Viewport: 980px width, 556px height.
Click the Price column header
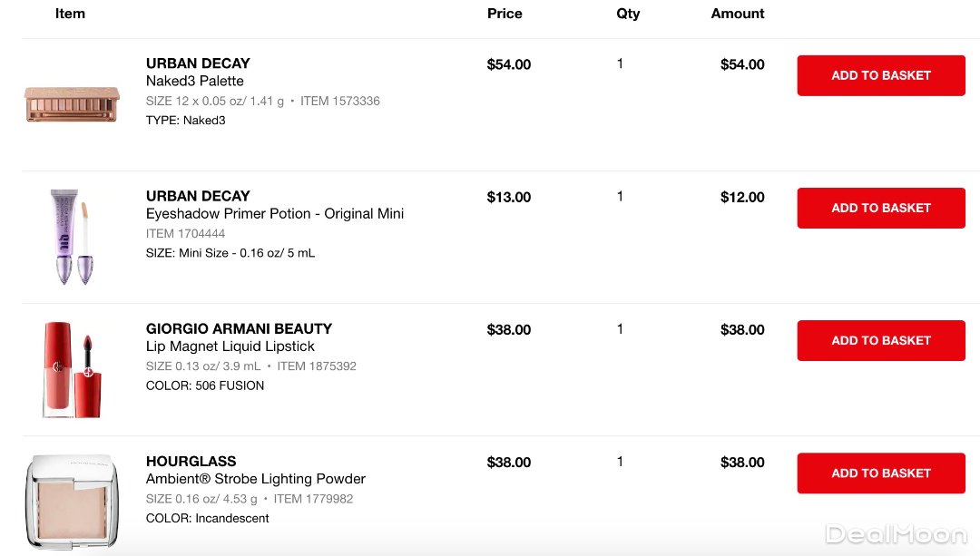[x=505, y=14]
